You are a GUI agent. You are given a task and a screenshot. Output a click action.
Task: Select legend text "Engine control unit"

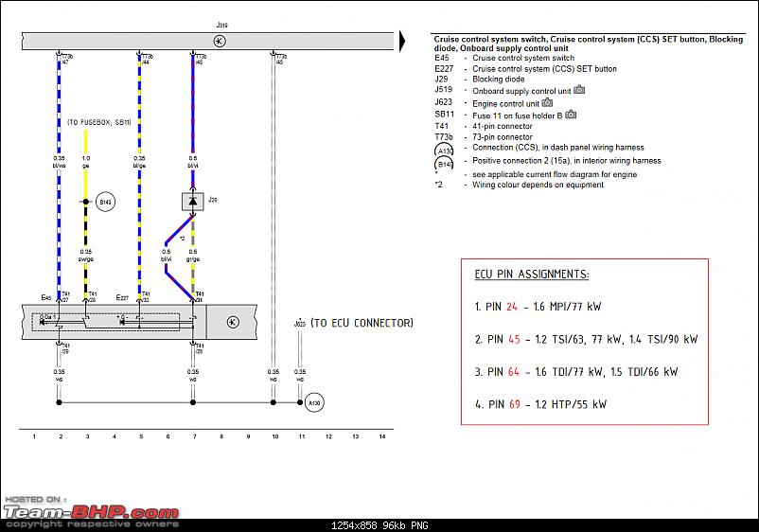point(505,103)
